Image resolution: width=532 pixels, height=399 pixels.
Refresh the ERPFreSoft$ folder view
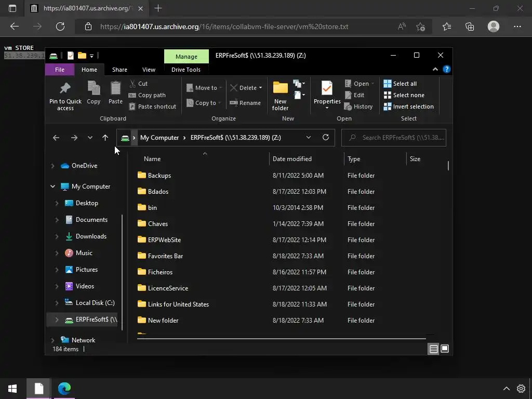(x=326, y=137)
